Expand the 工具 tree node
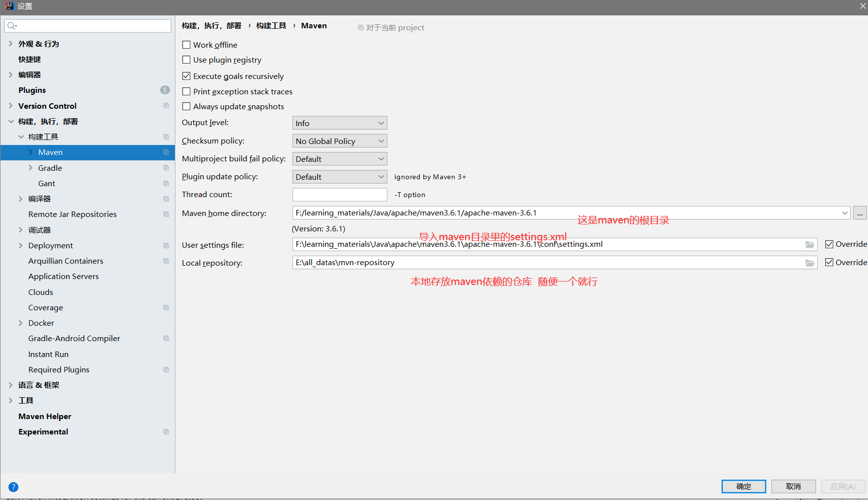 [x=10, y=401]
